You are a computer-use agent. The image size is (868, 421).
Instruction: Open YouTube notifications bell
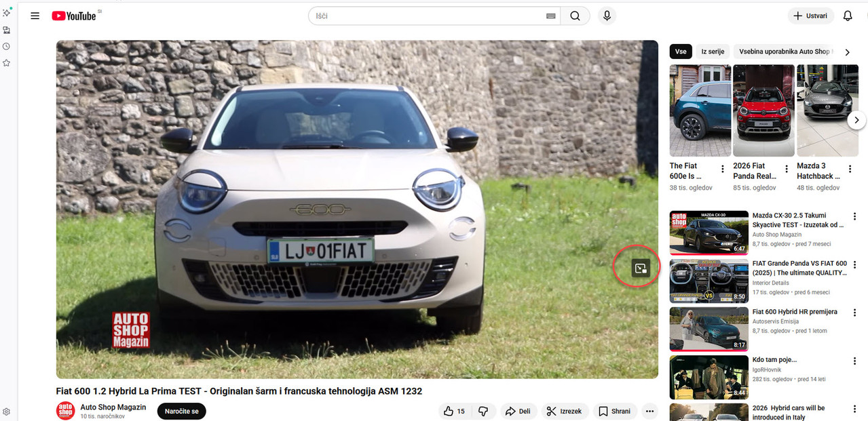coord(848,16)
